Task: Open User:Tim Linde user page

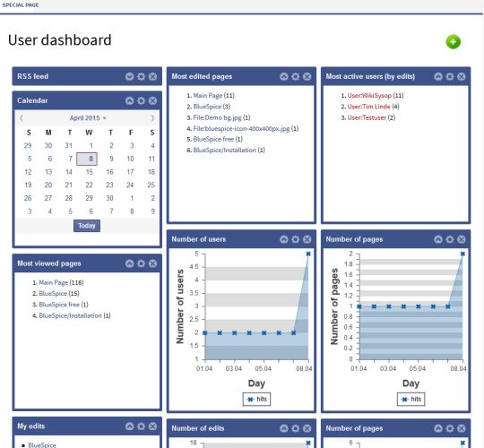Action: [369, 107]
